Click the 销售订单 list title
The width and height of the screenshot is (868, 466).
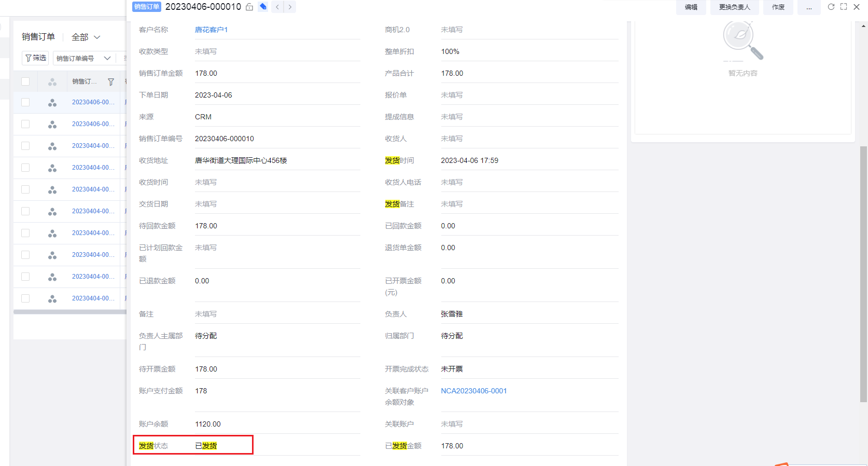click(38, 37)
